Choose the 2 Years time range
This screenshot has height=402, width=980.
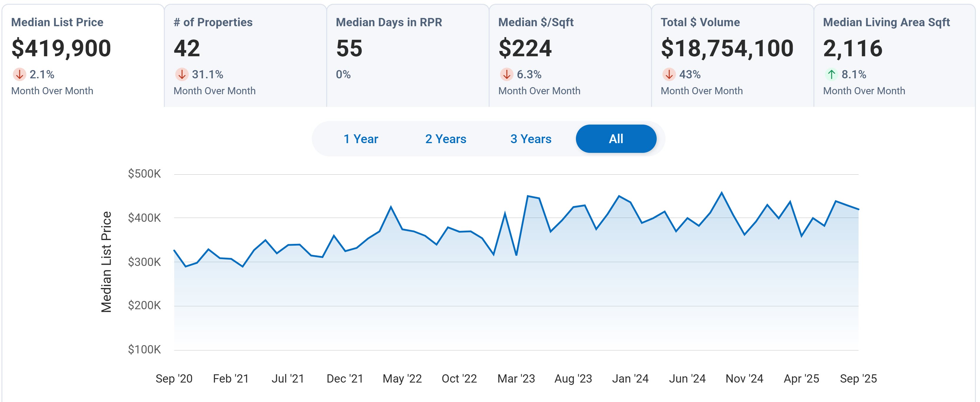tap(445, 139)
